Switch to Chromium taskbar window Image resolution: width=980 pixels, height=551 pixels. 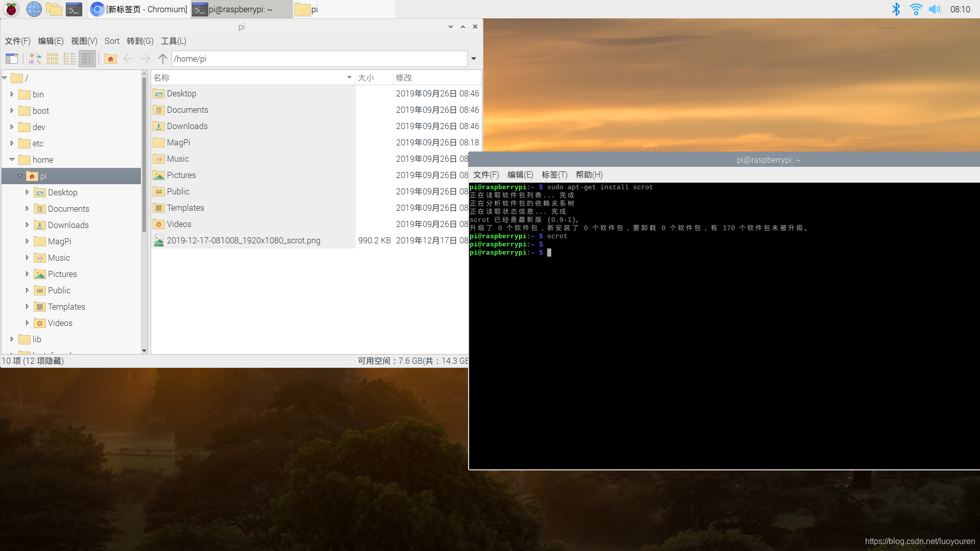(x=139, y=9)
